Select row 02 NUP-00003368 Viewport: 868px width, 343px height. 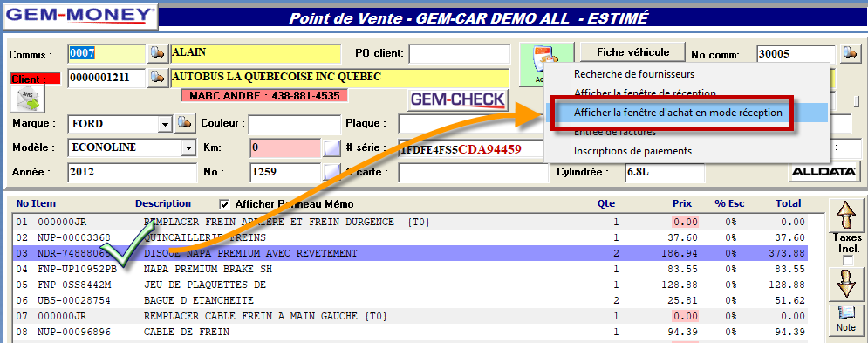410,237
